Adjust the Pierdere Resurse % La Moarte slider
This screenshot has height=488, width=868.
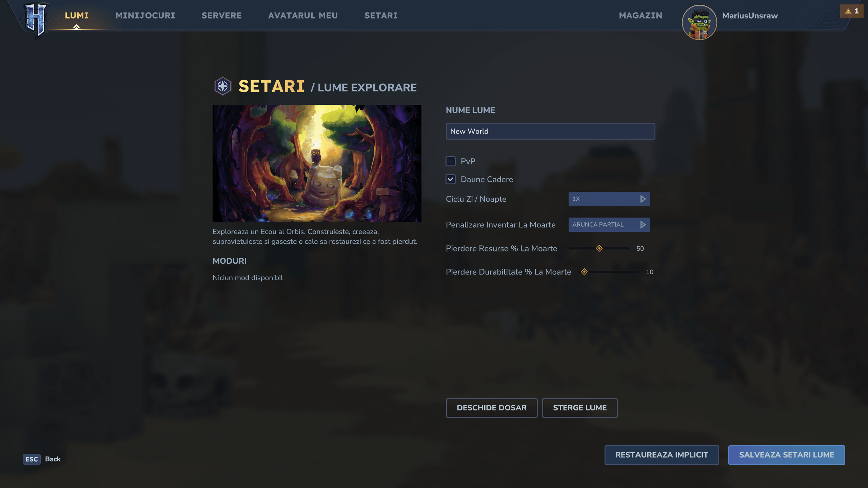point(599,248)
